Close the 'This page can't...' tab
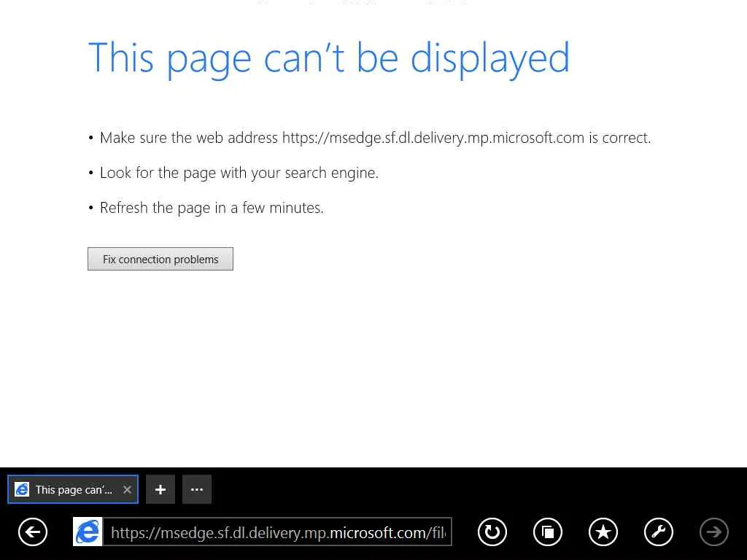The height and width of the screenshot is (560, 747). coord(127,489)
